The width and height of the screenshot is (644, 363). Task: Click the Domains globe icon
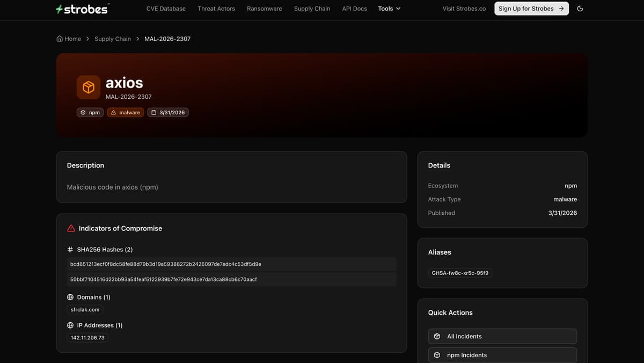click(x=70, y=297)
